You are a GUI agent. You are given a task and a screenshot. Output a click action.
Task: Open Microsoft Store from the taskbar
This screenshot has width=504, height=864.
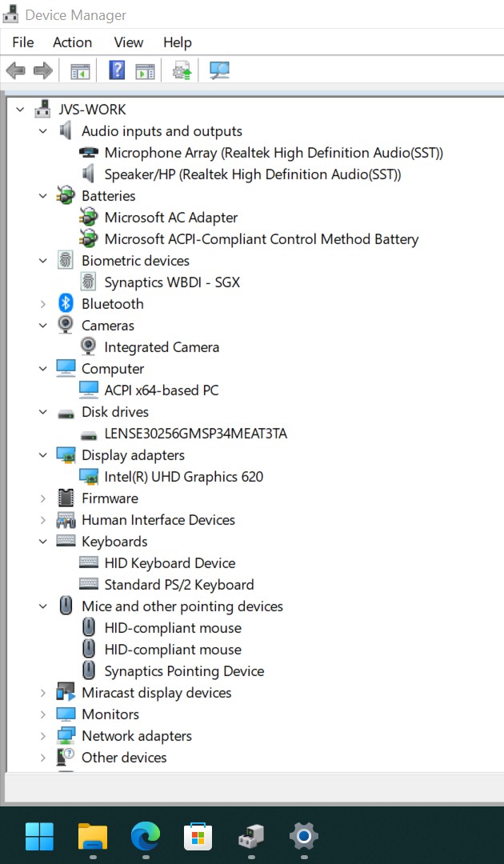pos(198,837)
